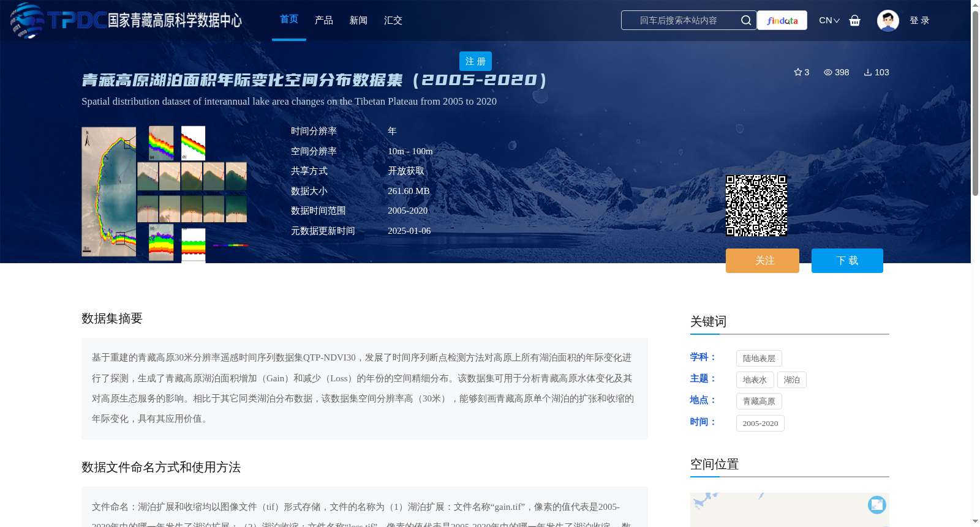Click the 空间位置 sidebar heading
Screen dimensions: 980x527
point(714,464)
